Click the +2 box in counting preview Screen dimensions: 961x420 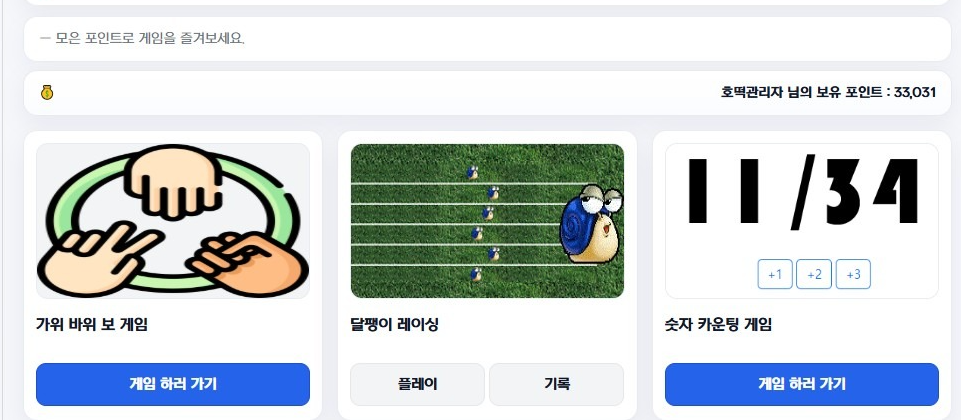click(814, 274)
